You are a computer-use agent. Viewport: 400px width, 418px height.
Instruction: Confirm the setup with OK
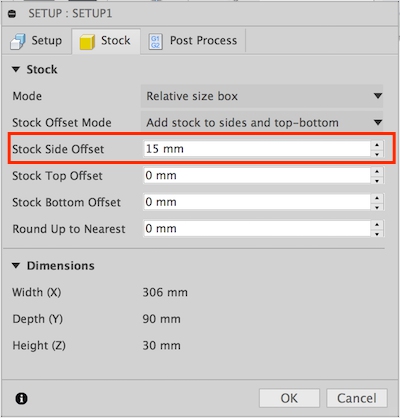(x=289, y=398)
